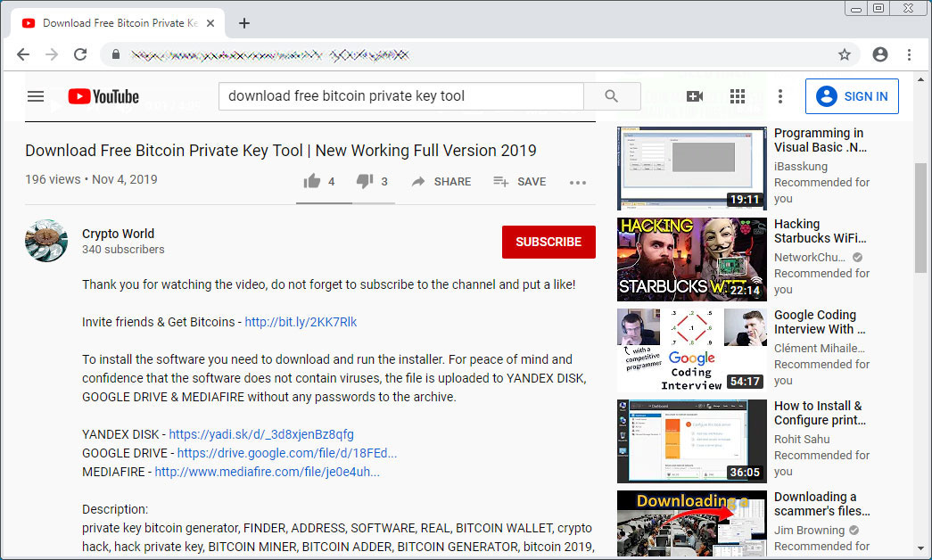The width and height of the screenshot is (932, 560).
Task: Bookmark this page with star icon
Action: click(x=844, y=54)
